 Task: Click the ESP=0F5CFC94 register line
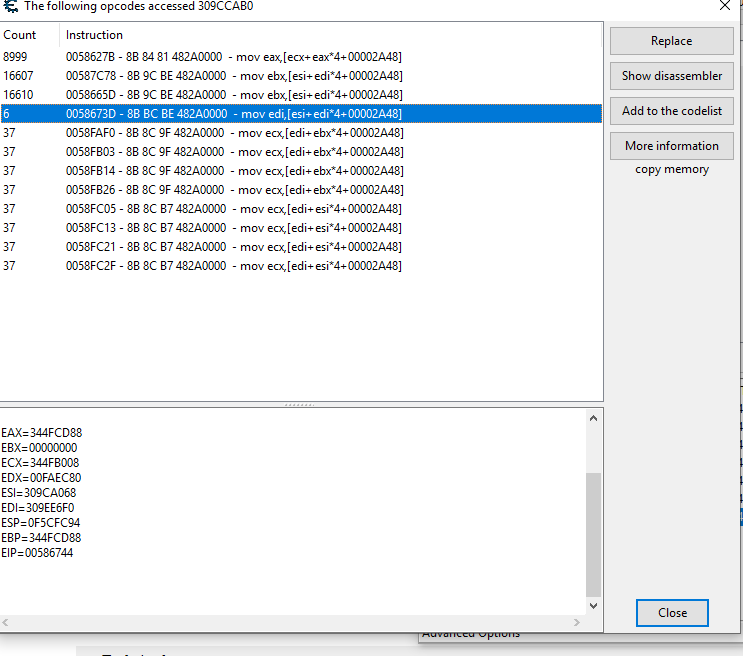tap(41, 523)
